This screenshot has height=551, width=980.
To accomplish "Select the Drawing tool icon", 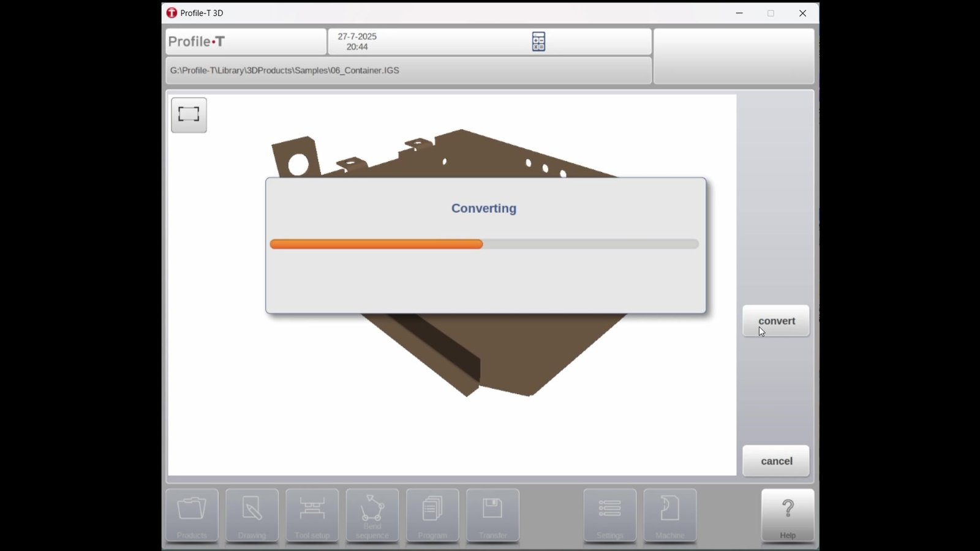I will [252, 515].
